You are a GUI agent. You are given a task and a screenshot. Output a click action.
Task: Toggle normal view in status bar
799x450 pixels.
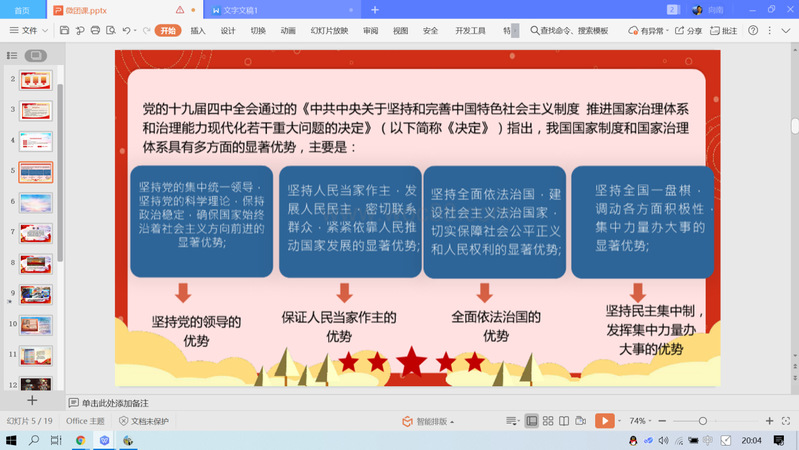[532, 421]
